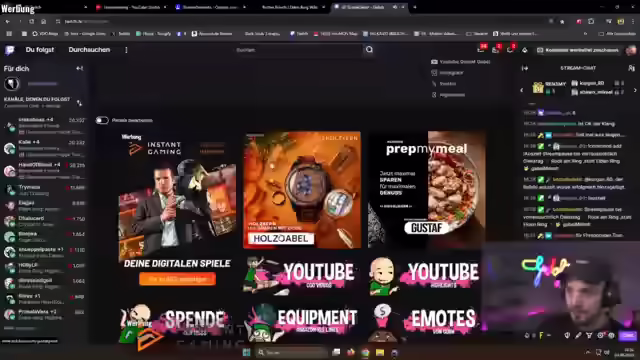Open the Durchsuchen tab
The height and width of the screenshot is (360, 640).
[x=89, y=50]
